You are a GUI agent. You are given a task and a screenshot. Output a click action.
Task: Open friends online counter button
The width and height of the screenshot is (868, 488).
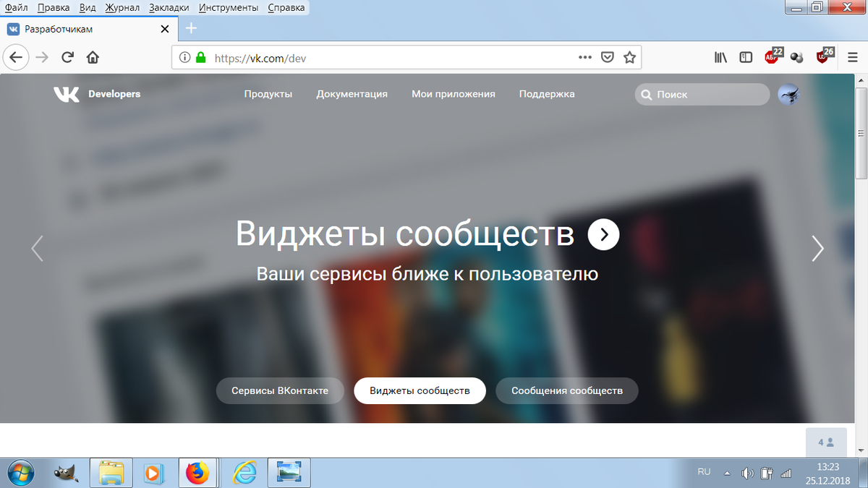coord(826,442)
